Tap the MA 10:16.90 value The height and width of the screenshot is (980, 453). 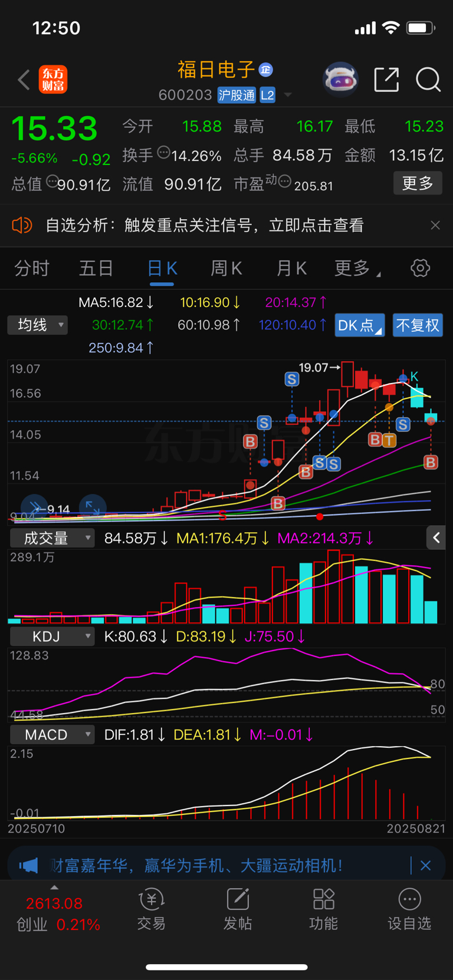point(210,302)
